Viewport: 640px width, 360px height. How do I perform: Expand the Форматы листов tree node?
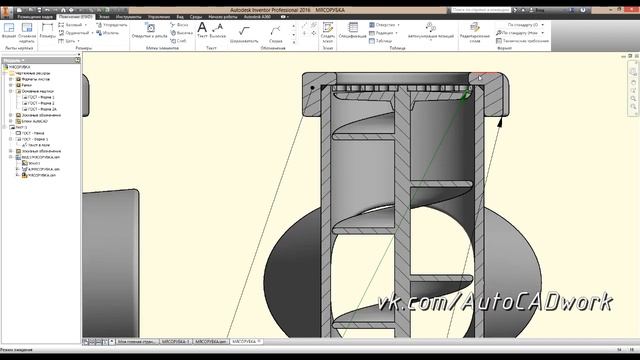coord(11,79)
